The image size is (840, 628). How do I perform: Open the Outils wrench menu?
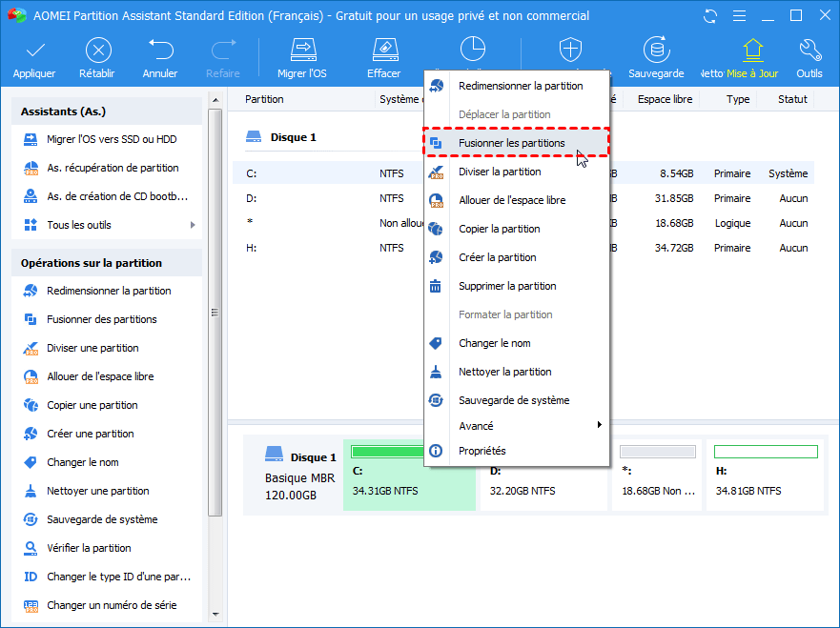[809, 58]
